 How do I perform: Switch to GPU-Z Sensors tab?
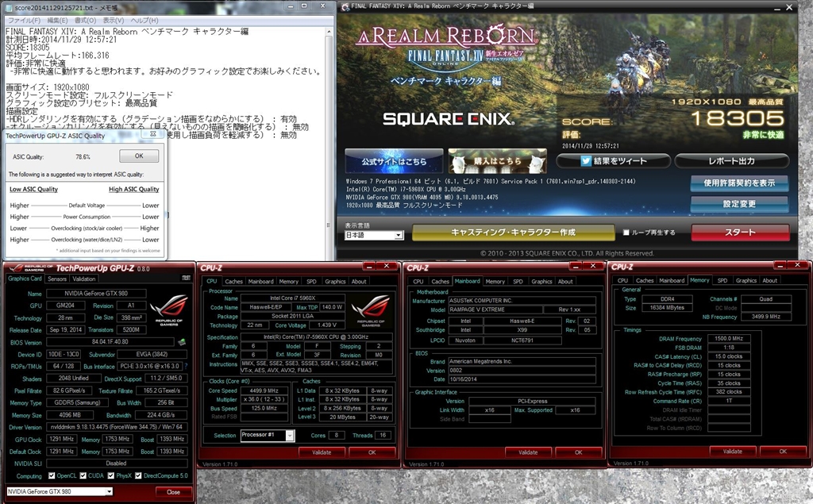click(57, 279)
